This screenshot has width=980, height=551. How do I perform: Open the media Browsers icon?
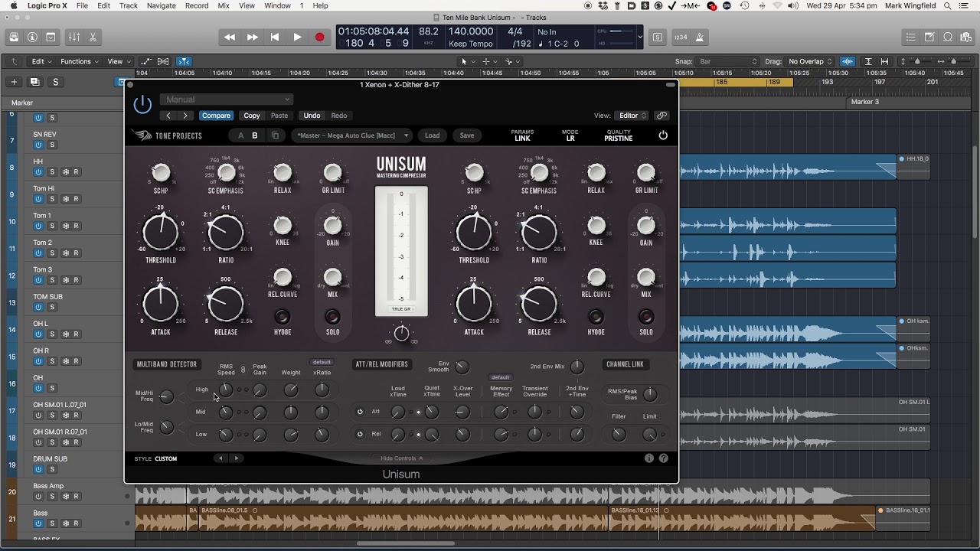pyautogui.click(x=966, y=37)
